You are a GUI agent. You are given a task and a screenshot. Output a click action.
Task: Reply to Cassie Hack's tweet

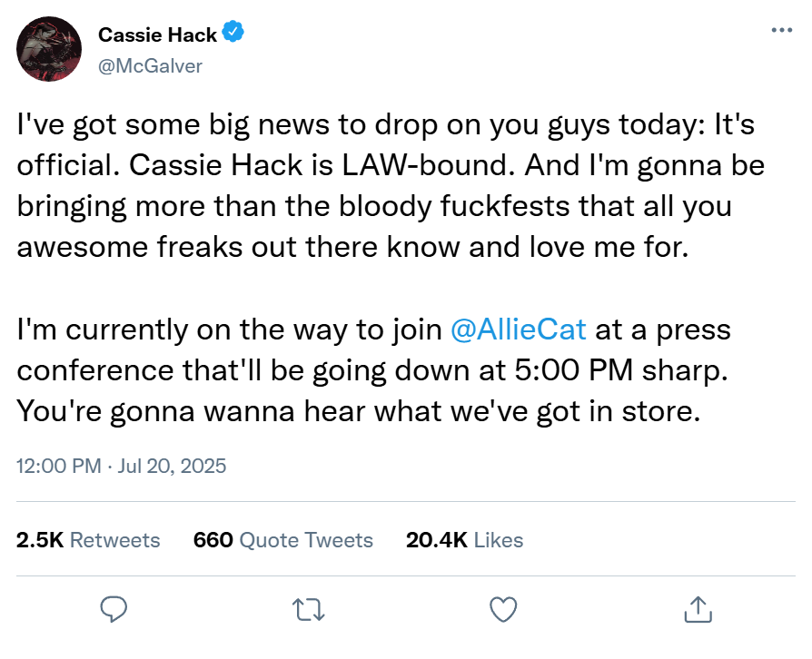click(x=114, y=608)
